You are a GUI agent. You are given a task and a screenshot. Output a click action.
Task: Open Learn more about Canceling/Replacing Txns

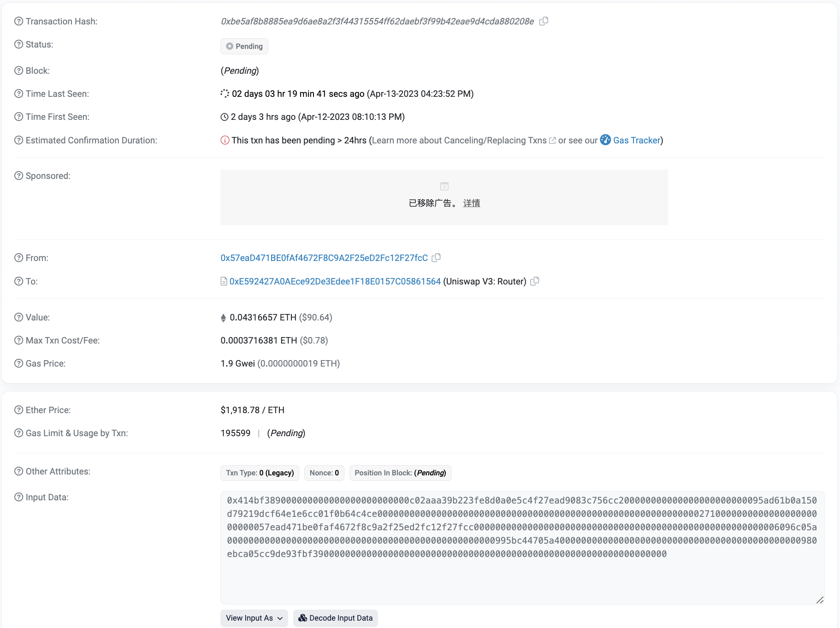tap(459, 140)
